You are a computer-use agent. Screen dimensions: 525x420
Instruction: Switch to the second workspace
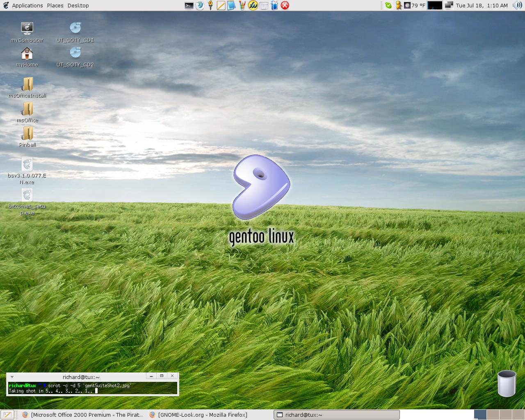tap(493, 415)
